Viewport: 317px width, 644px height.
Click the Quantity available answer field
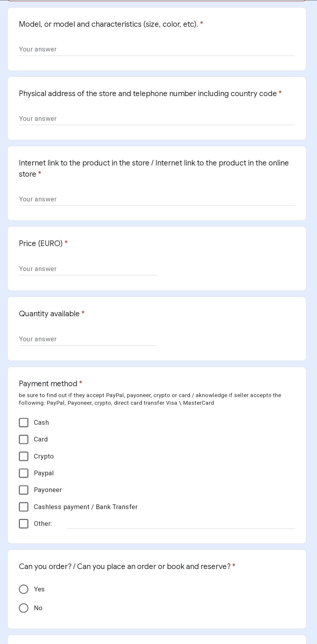[87, 339]
